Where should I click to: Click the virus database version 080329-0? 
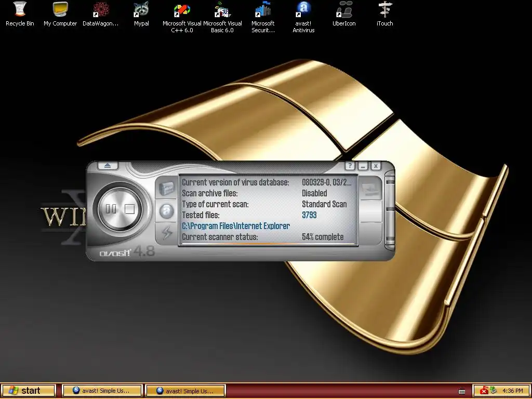pos(327,182)
